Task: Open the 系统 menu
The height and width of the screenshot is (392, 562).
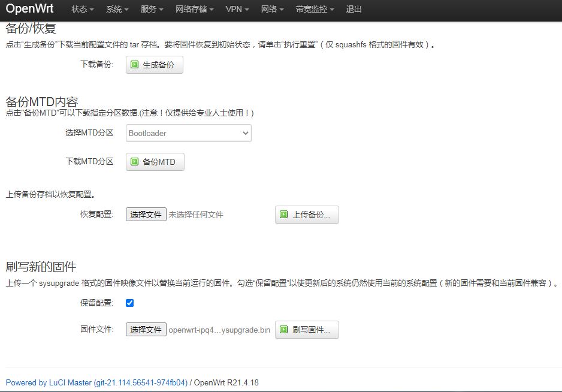Action: tap(116, 10)
